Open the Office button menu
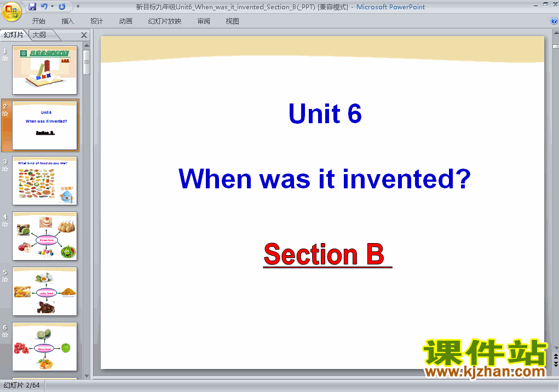This screenshot has height=392, width=559. coord(11,11)
